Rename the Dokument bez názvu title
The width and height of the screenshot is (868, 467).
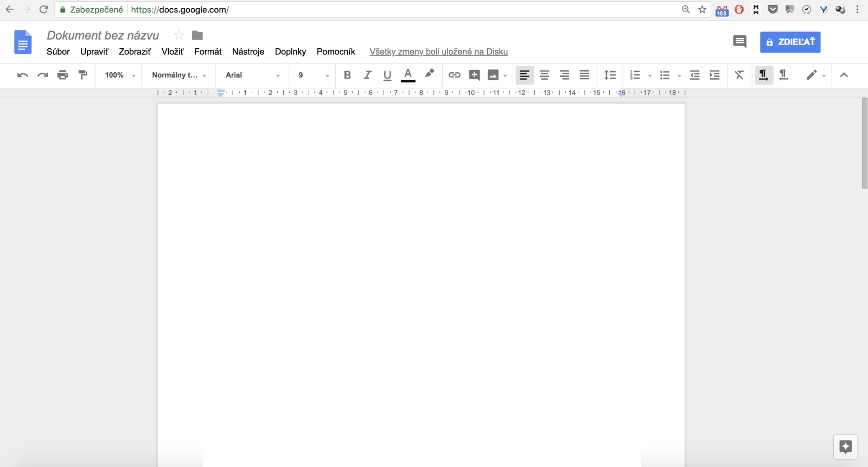click(103, 35)
